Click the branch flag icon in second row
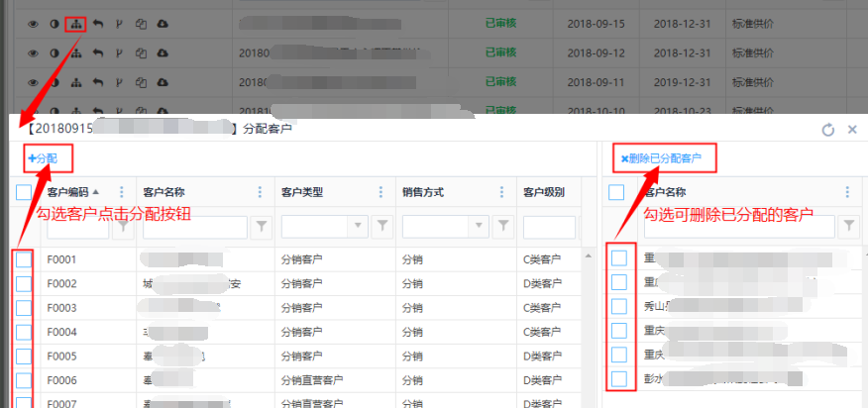868x408 pixels. tap(120, 52)
